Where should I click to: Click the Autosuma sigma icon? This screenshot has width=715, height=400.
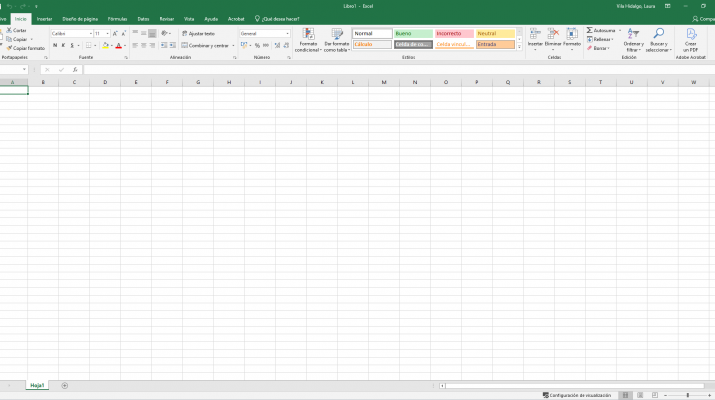590,31
